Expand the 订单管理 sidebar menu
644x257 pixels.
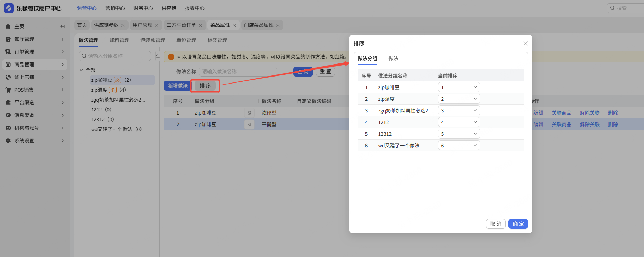click(x=63, y=52)
